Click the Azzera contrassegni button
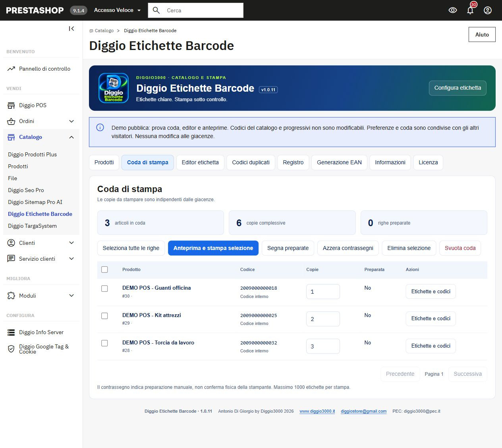 coord(348,248)
